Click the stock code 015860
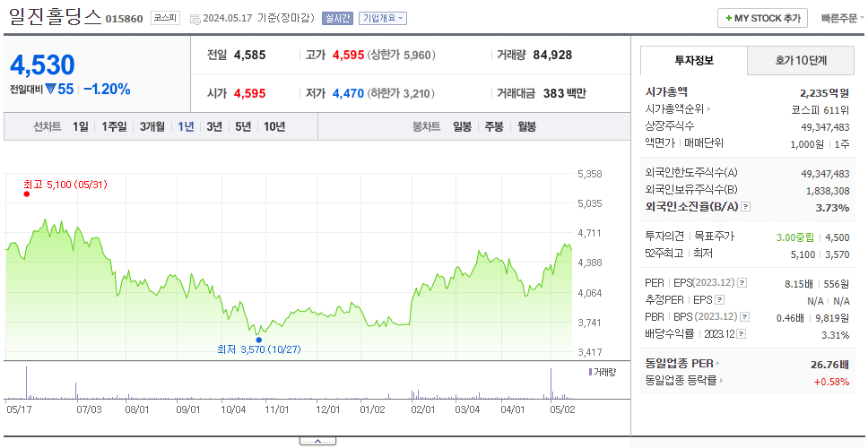The width and height of the screenshot is (868, 448). tap(124, 19)
